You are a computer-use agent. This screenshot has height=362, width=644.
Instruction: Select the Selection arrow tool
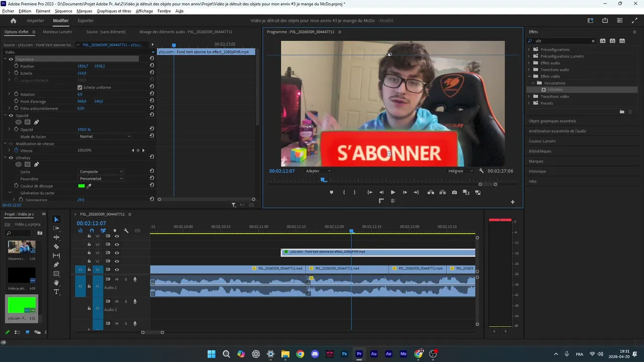click(56, 219)
